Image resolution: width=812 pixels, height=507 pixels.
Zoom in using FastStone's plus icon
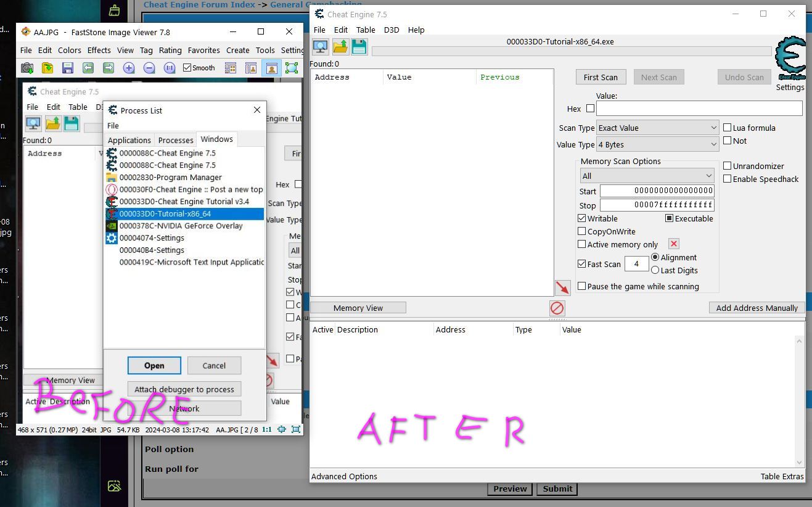tap(129, 68)
